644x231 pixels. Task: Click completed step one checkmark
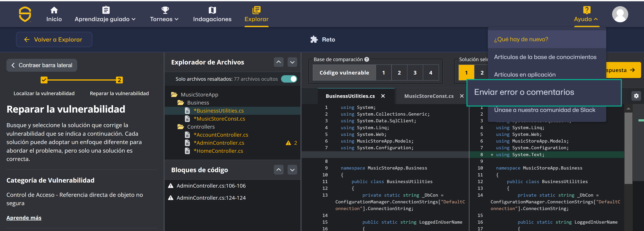click(x=44, y=80)
